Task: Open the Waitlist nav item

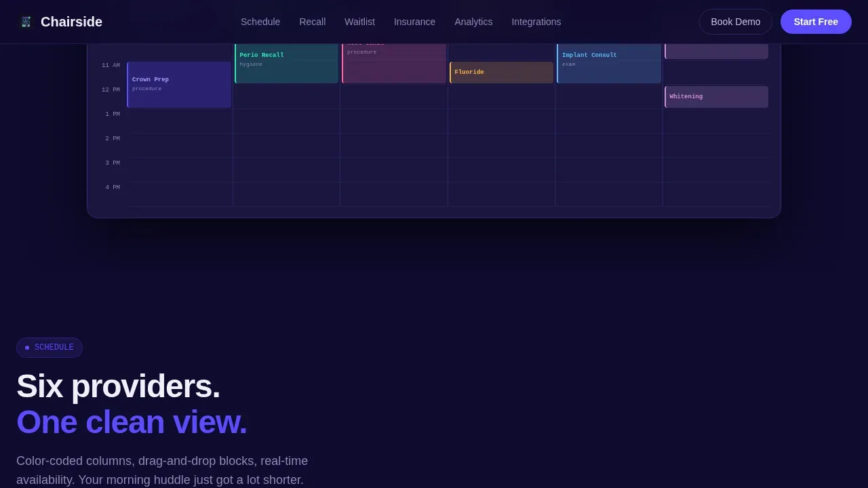Action: click(359, 22)
